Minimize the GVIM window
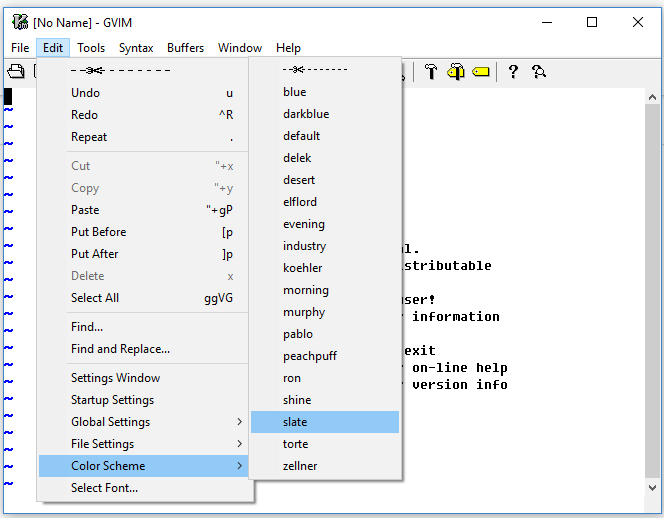This screenshot has height=518, width=664. [x=547, y=22]
